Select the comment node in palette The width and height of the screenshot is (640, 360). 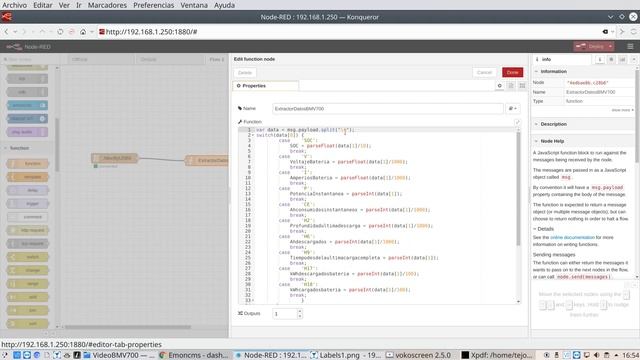point(28,217)
